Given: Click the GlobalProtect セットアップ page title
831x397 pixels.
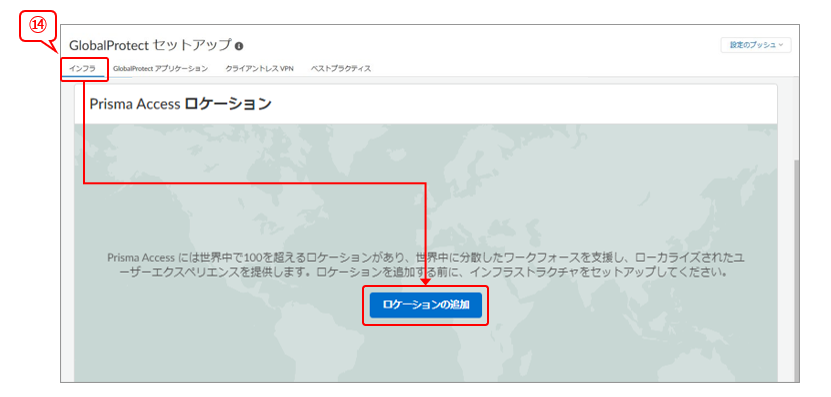Looking at the screenshot, I should (x=151, y=45).
